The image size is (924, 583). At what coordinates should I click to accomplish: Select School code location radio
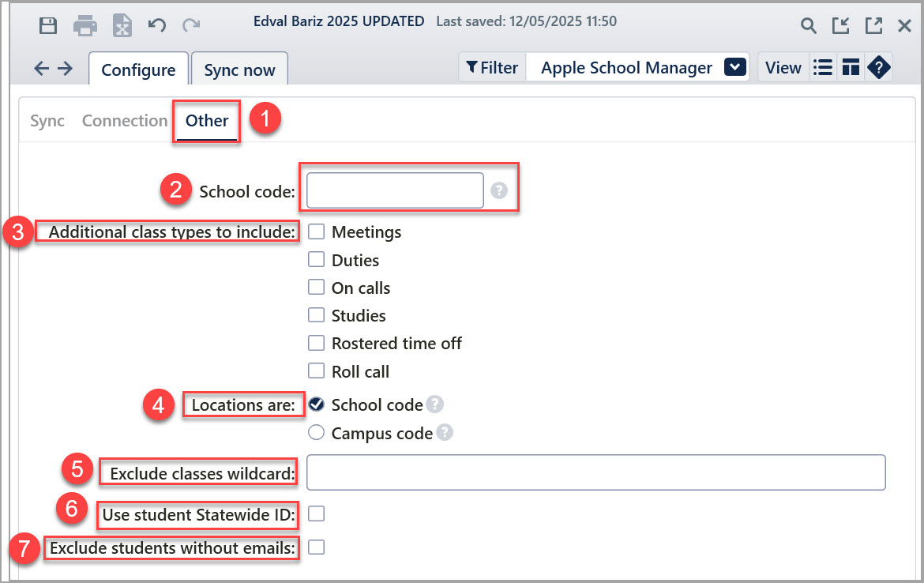click(317, 404)
